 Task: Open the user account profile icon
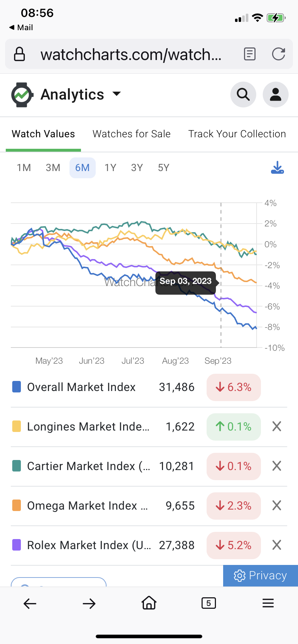pyautogui.click(x=275, y=95)
